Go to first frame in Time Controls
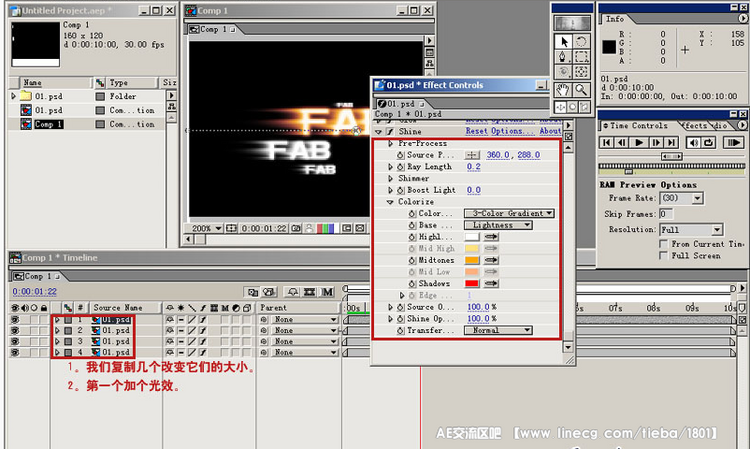The height and width of the screenshot is (449, 750). (x=606, y=142)
